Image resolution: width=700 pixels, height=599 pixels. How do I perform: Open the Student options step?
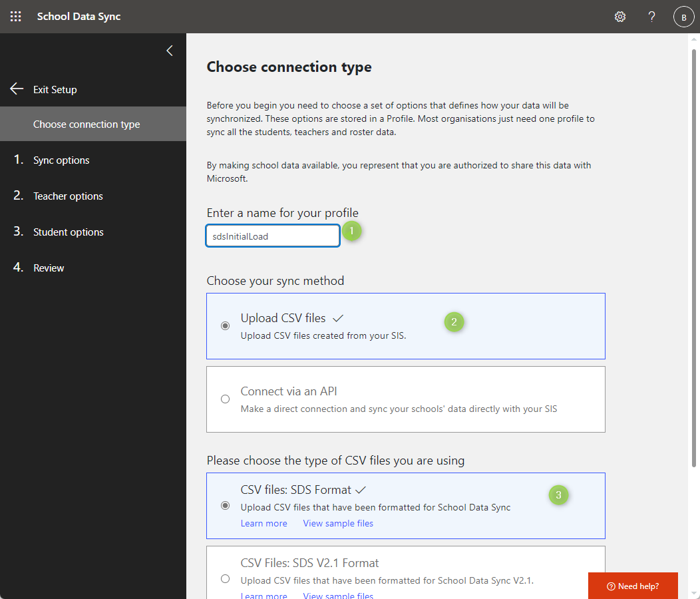tap(68, 232)
